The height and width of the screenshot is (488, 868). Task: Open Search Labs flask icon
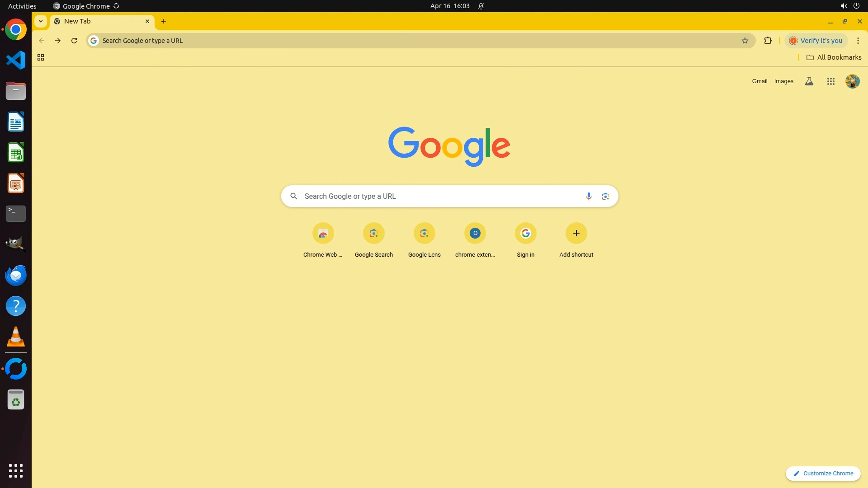809,81
